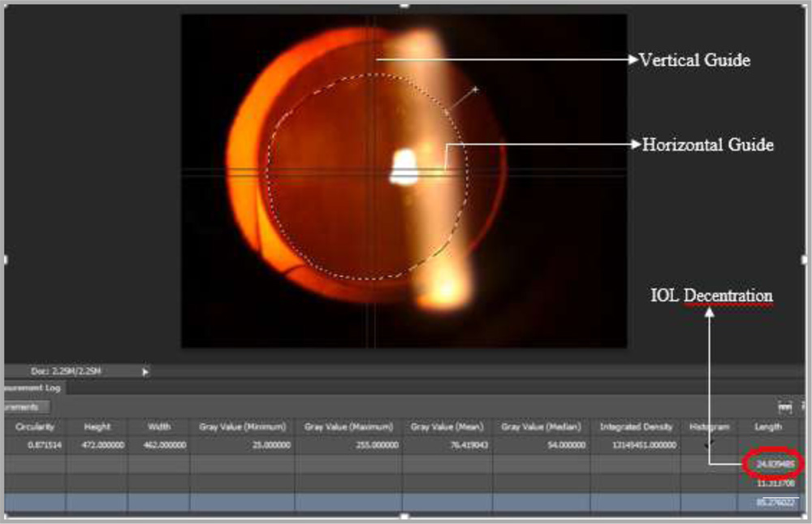Select the circled 24.839485 length value
This screenshot has width=812, height=524.
click(773, 463)
